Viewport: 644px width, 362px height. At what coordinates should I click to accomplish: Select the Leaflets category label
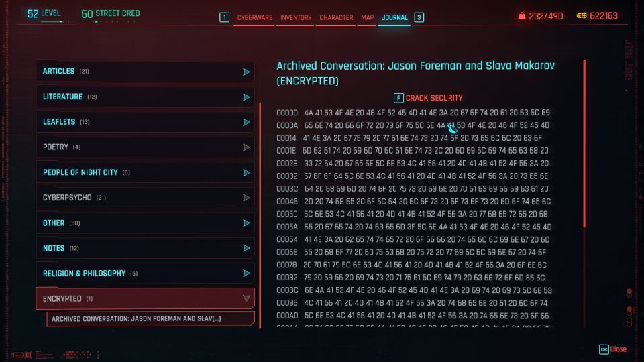pos(59,122)
